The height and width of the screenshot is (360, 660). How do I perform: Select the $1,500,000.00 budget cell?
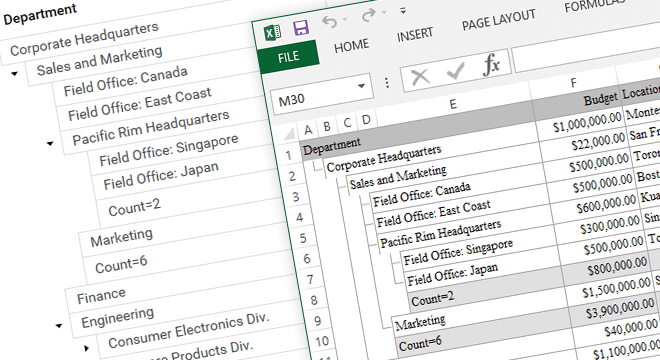coord(617,288)
